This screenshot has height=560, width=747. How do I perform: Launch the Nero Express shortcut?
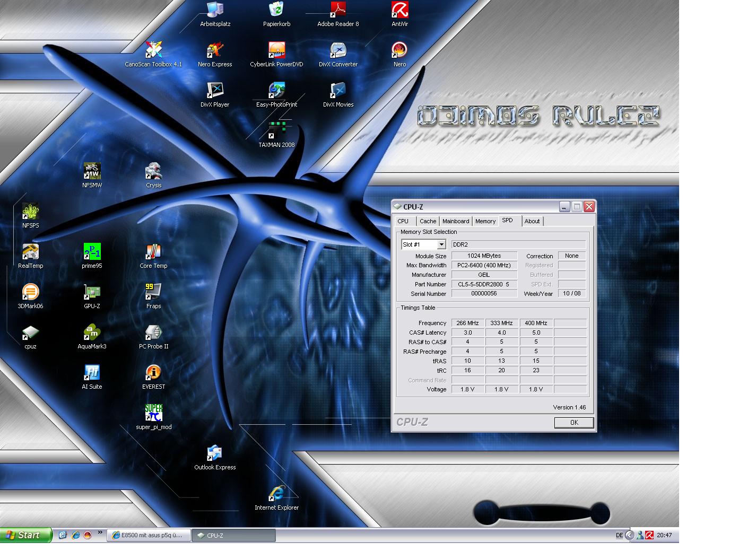(x=215, y=55)
